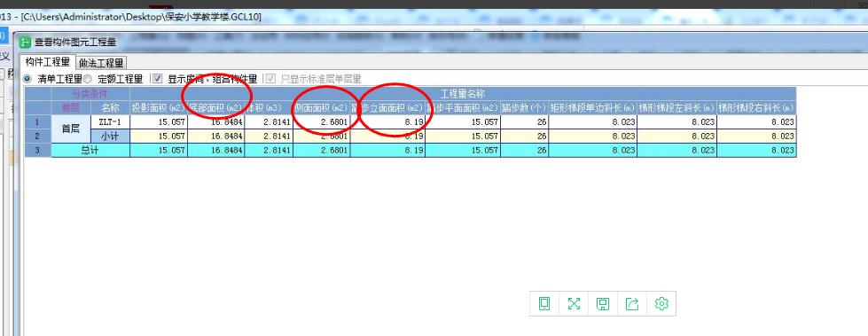
Task: Click 梯形梯段右斜长 value 8.023 in 总计 row
Action: (x=757, y=151)
